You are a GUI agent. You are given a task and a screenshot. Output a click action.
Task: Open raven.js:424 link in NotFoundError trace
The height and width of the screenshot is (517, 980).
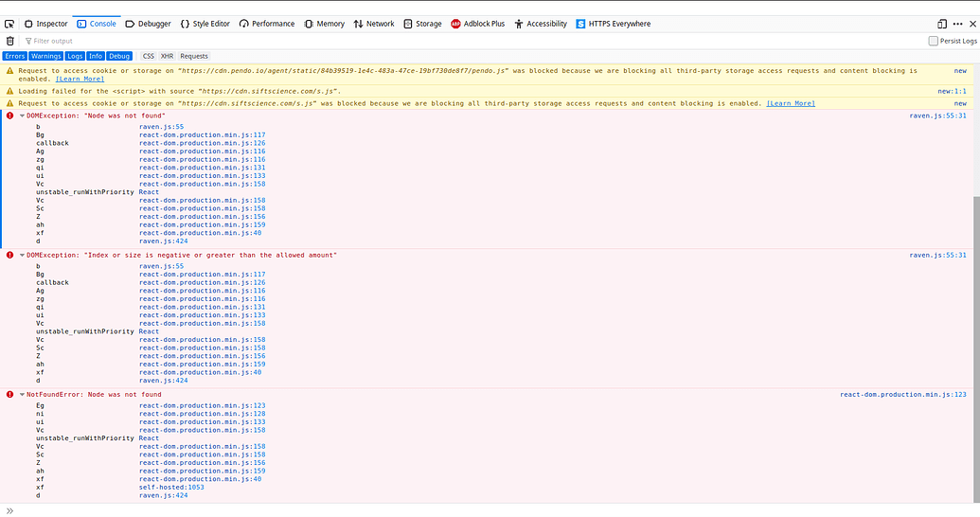tap(163, 495)
